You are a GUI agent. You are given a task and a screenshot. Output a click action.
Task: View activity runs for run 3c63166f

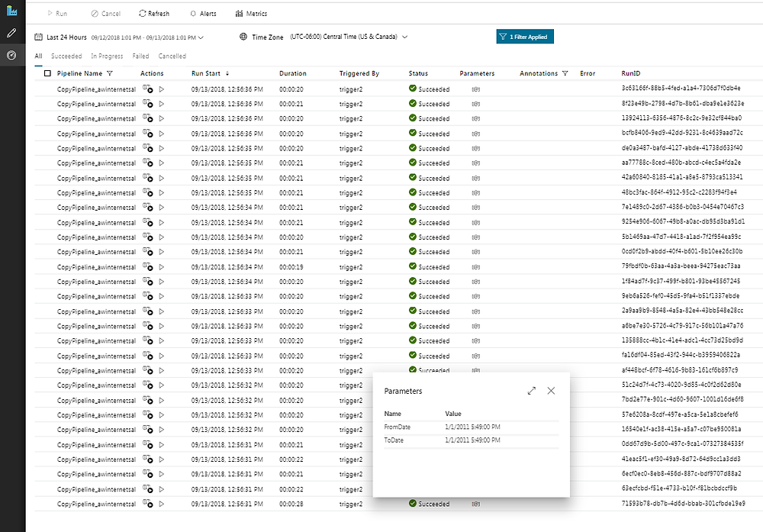pos(147,89)
